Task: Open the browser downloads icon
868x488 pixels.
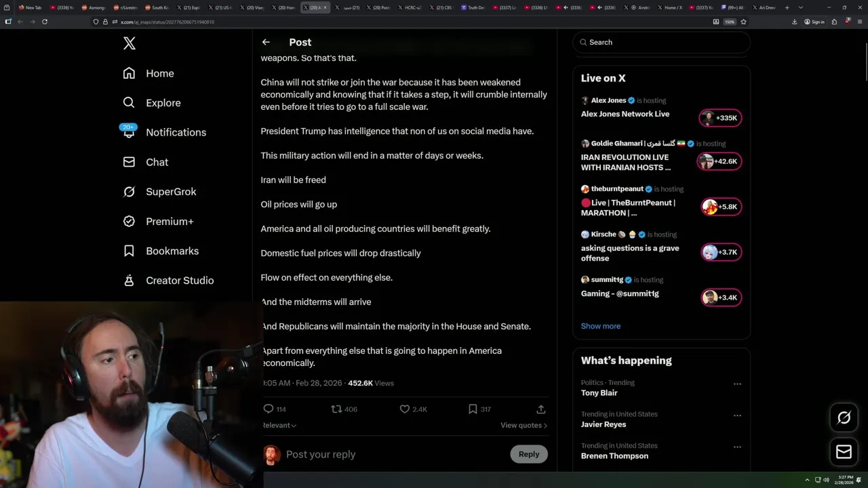Action: (795, 22)
